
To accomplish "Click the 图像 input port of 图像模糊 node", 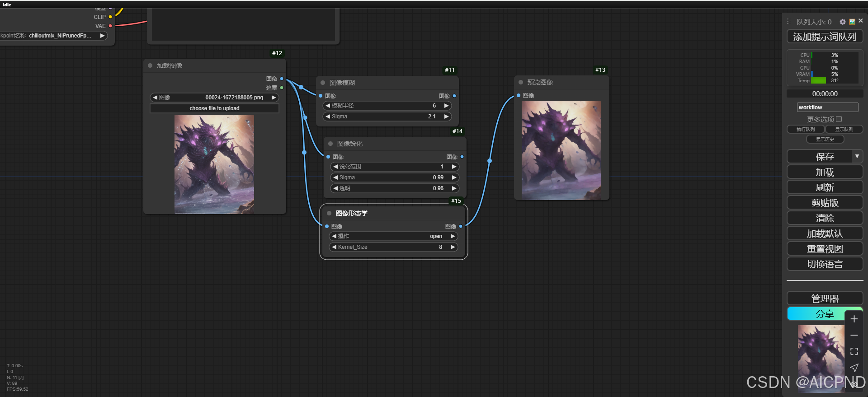I will (321, 96).
